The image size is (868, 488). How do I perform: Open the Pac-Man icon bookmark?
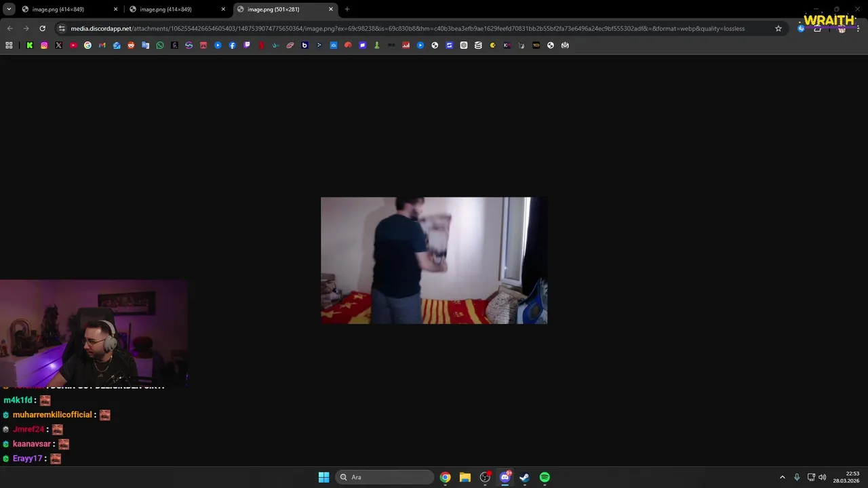[492, 45]
